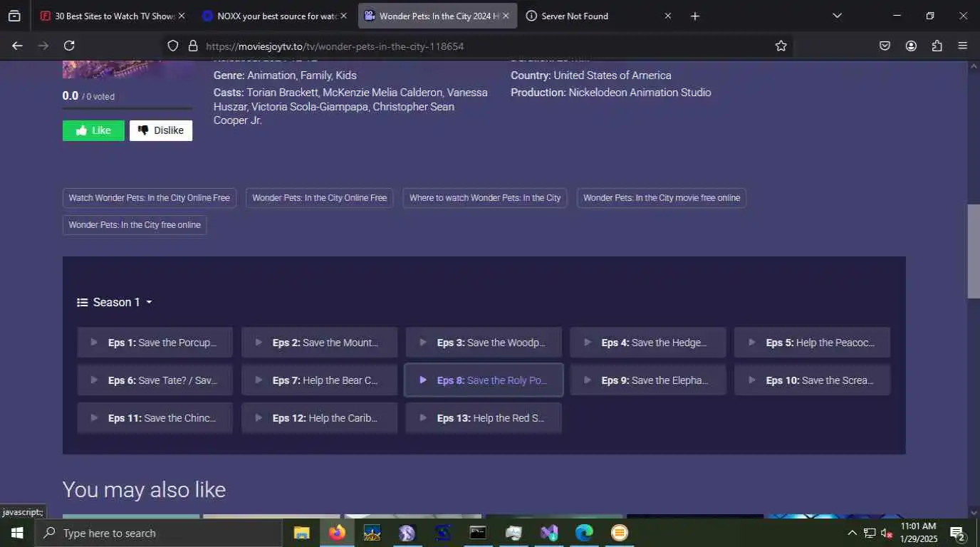The width and height of the screenshot is (980, 547).
Task: Play Eps 9: Save the Elepha episode
Action: tap(648, 380)
